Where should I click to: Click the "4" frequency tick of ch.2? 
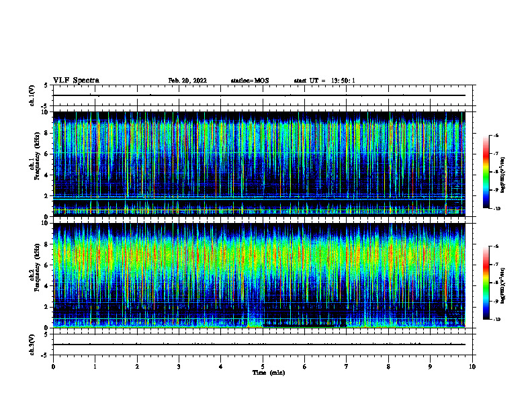point(47,286)
